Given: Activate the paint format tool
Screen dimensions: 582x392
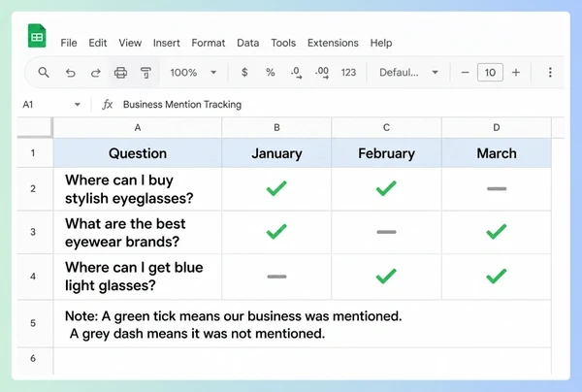Looking at the screenshot, I should pyautogui.click(x=145, y=73).
